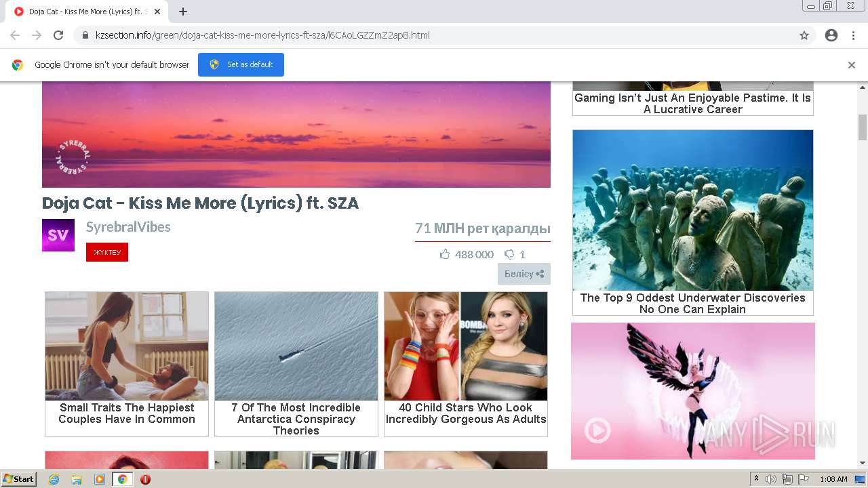Open Action Center flag icon

coord(804,479)
